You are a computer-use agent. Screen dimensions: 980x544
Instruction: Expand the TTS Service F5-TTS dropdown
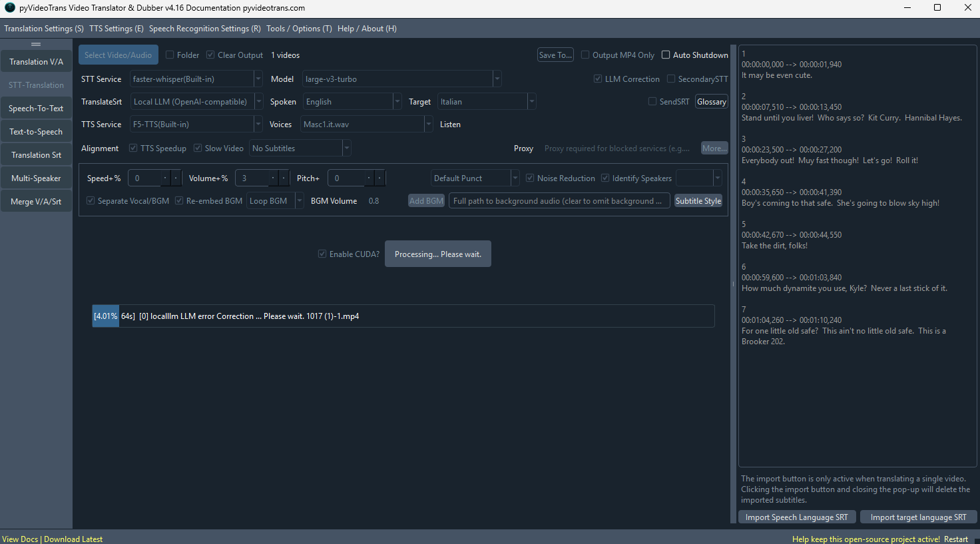click(x=196, y=125)
